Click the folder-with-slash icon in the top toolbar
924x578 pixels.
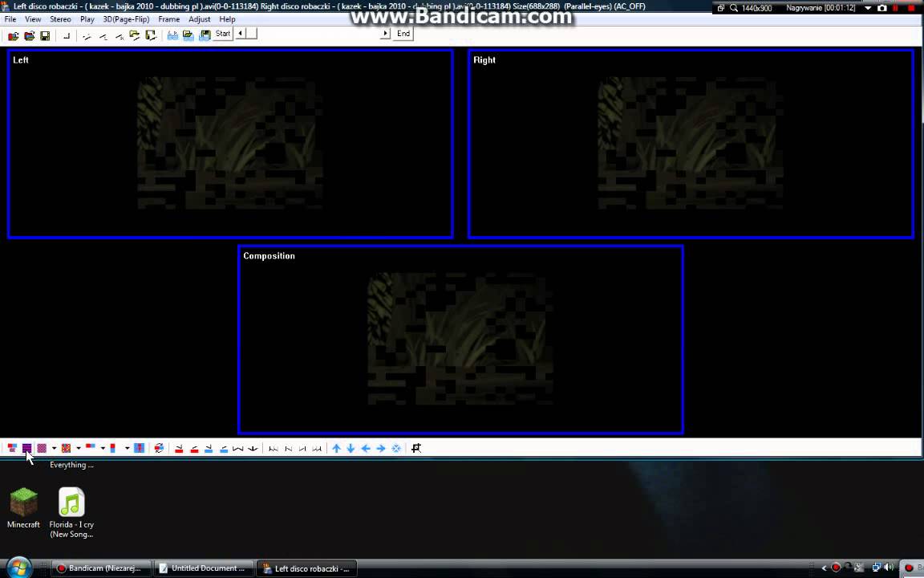[135, 36]
